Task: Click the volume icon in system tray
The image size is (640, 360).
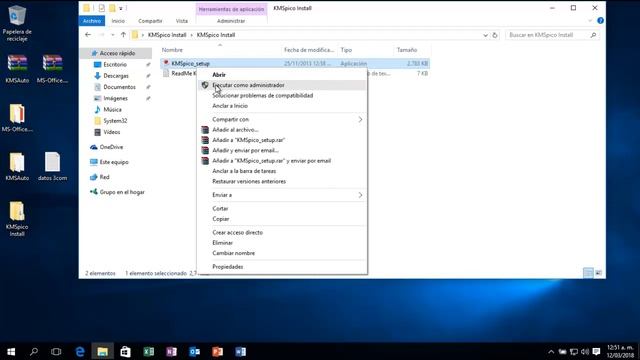Action: [x=585, y=352]
